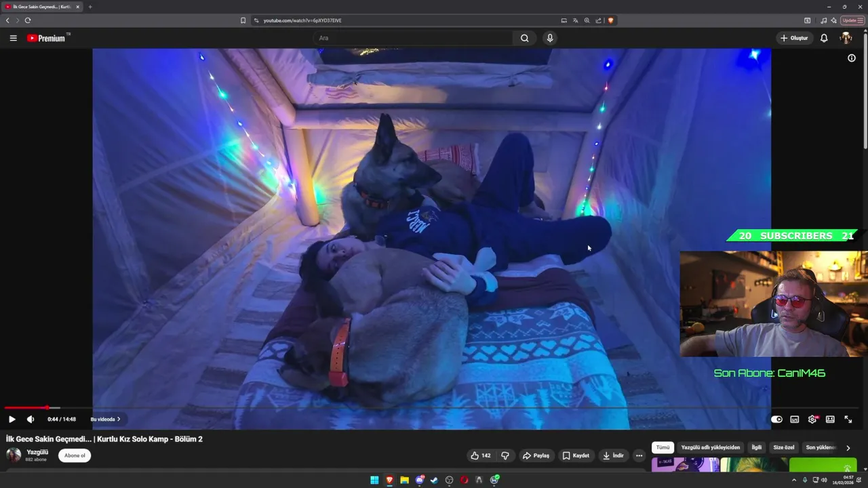Image resolution: width=868 pixels, height=488 pixels.
Task: Open the account avatar menu
Action: [x=846, y=38]
